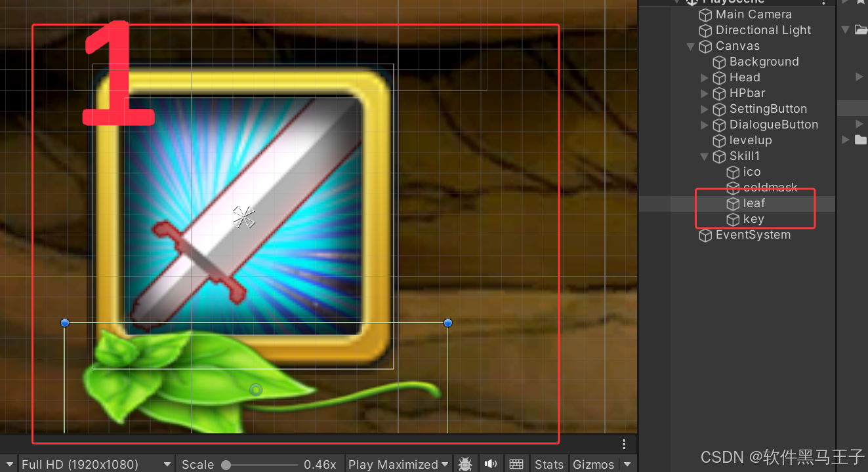Click the closed folder icon in Project panel
This screenshot has width=868, height=472.
tap(861, 140)
